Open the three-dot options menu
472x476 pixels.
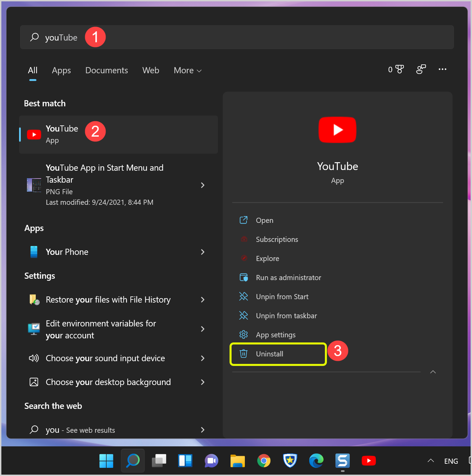click(x=442, y=70)
